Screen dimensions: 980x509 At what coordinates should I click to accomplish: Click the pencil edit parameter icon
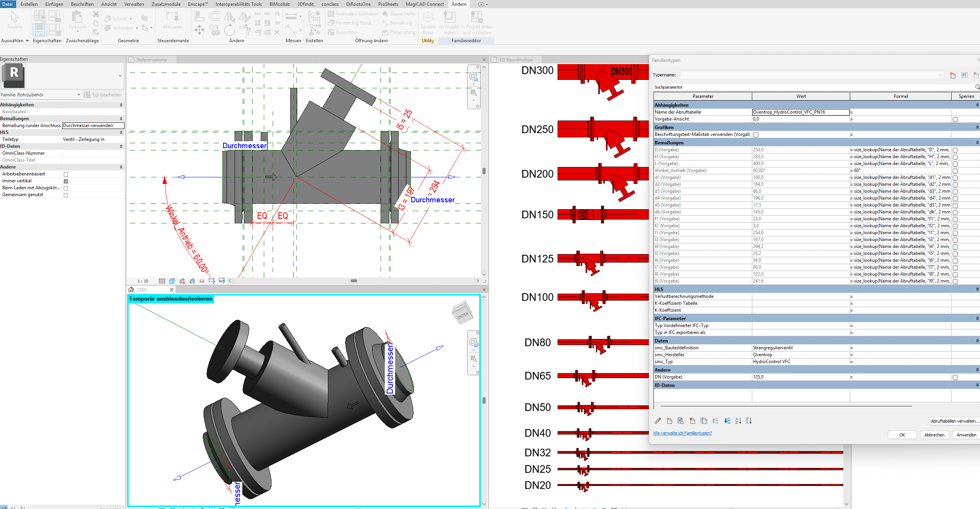658,421
